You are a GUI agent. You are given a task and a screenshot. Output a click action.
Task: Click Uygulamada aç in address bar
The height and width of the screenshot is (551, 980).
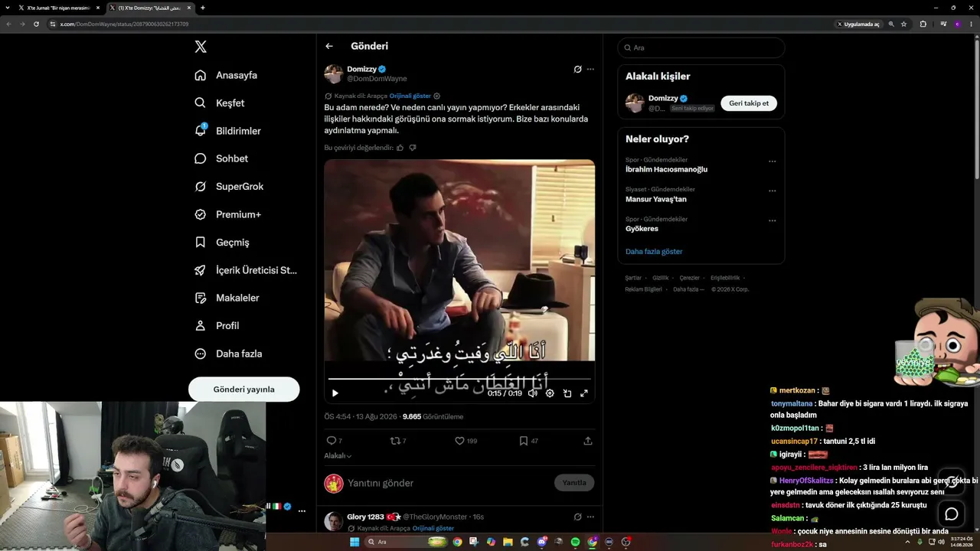point(858,24)
